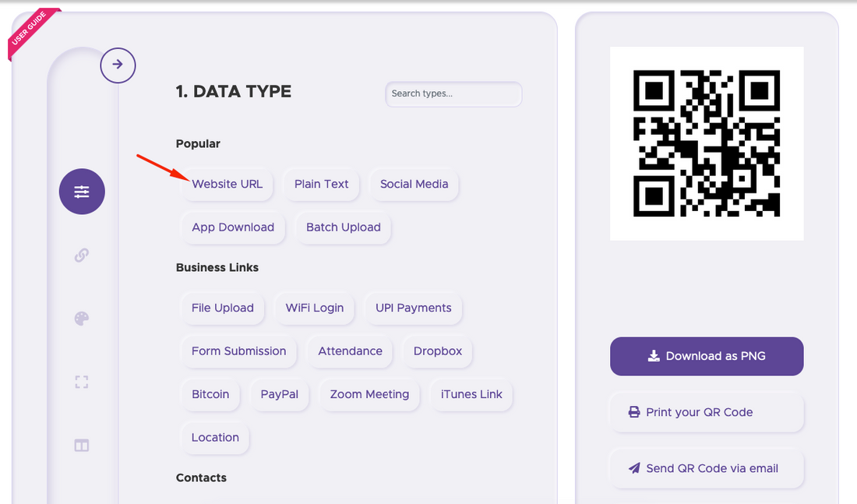Pick the Social Media data type
857x504 pixels.
tap(414, 185)
